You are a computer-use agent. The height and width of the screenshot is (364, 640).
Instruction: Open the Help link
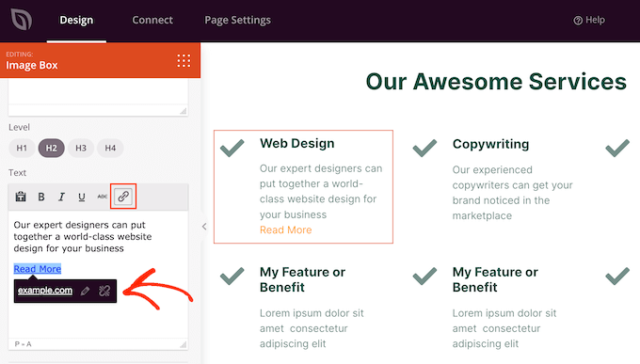(589, 20)
